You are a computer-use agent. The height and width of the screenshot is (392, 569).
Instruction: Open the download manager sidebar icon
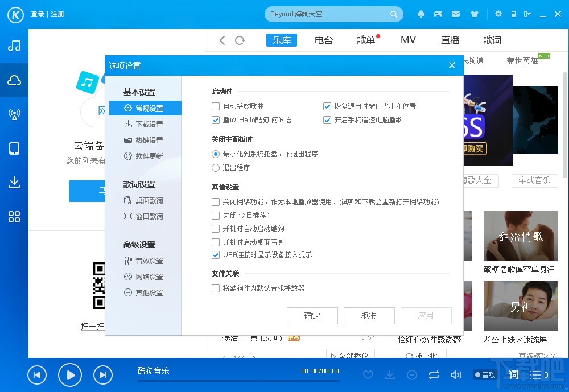point(14,182)
